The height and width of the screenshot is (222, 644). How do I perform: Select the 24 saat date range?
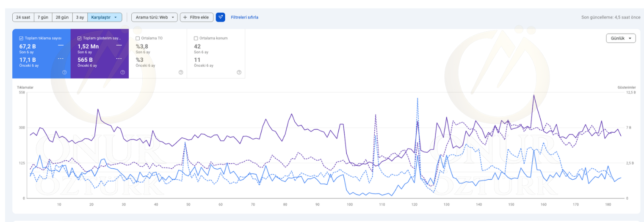click(x=23, y=17)
